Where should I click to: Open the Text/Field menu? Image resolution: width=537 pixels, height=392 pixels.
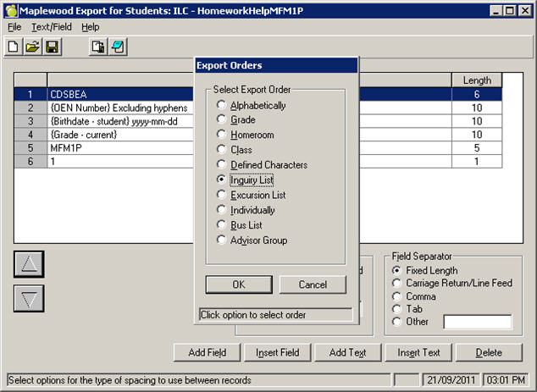[x=53, y=27]
